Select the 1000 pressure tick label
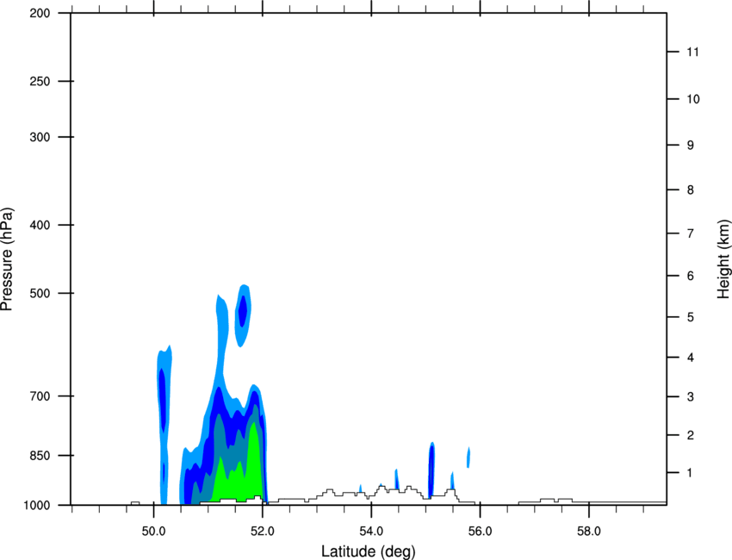The height and width of the screenshot is (560, 732). click(37, 506)
